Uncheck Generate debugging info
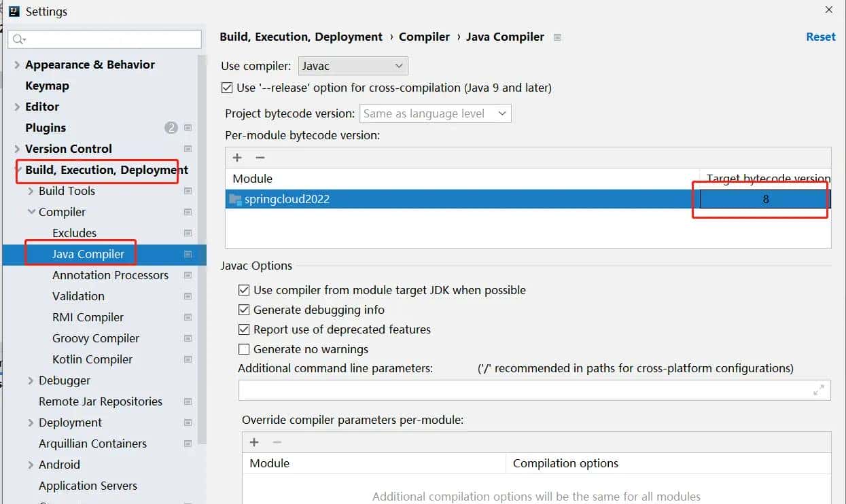846x504 pixels. pyautogui.click(x=244, y=310)
